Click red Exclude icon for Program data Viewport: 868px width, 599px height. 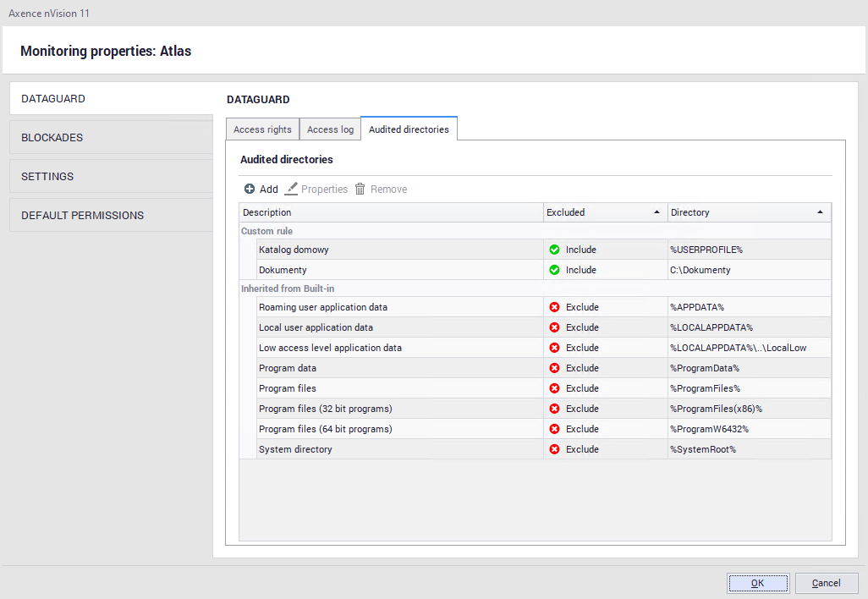click(554, 368)
